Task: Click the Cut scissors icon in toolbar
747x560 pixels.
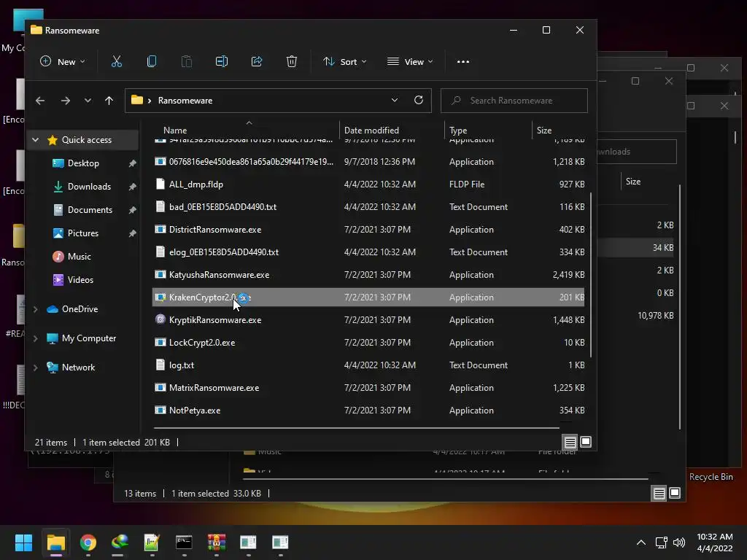Action: [x=117, y=61]
